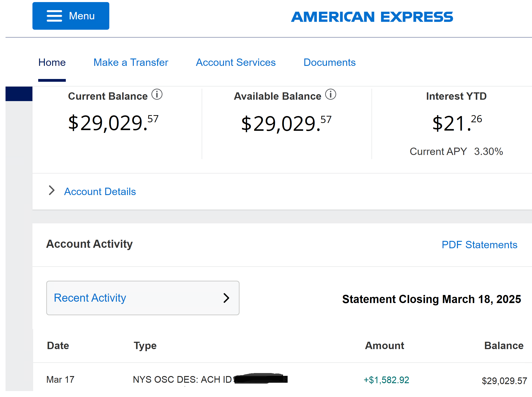This screenshot has height=397, width=532.
Task: Open the Documents tab
Action: (x=329, y=62)
